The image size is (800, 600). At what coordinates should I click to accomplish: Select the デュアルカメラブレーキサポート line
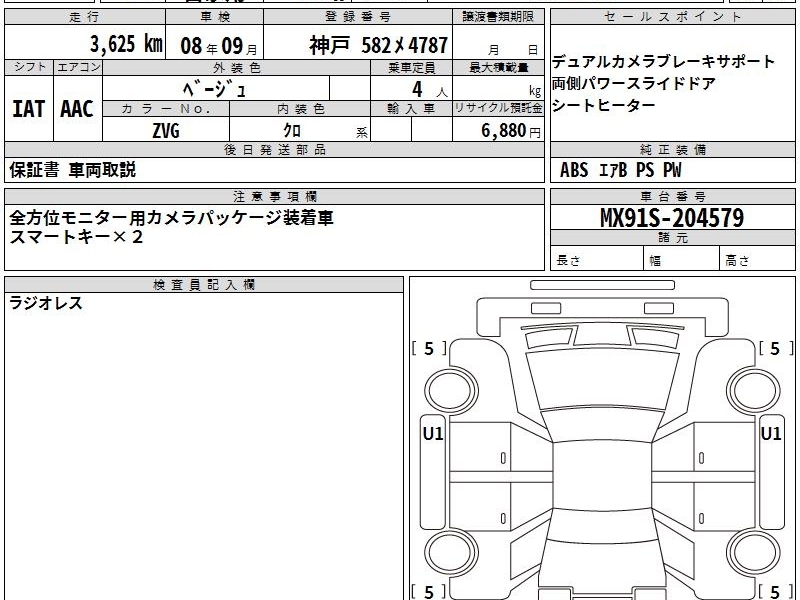click(663, 62)
